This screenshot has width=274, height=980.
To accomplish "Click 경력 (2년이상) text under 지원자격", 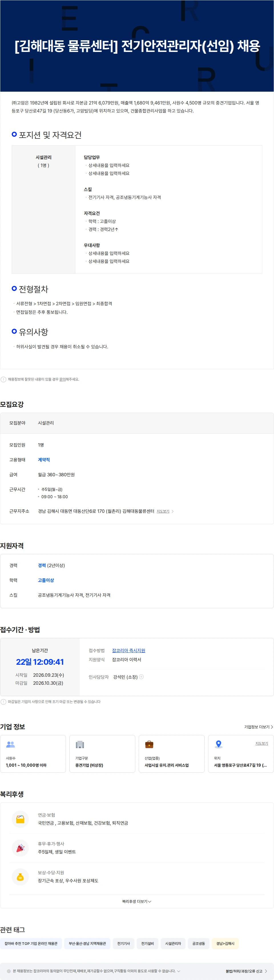I will coord(51,565).
